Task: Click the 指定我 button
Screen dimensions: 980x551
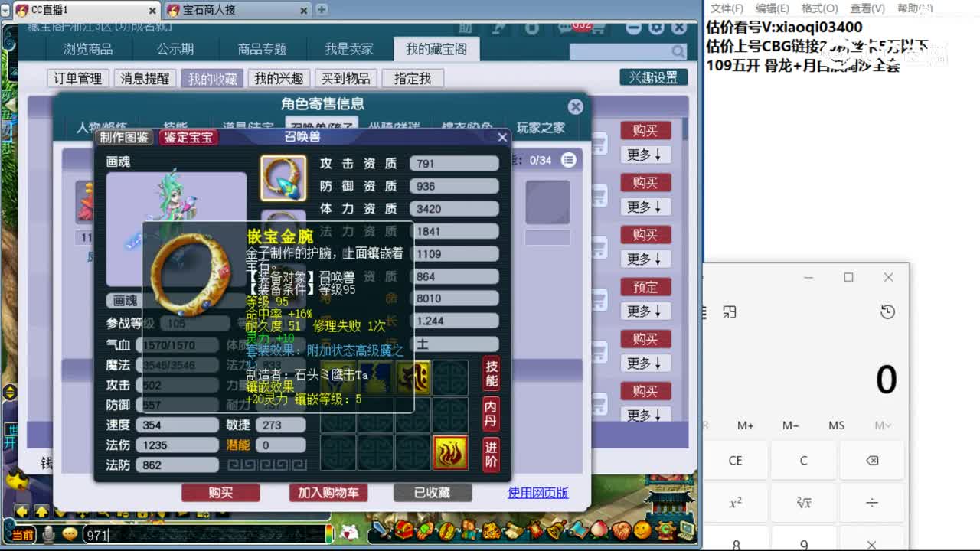Action: [x=413, y=78]
